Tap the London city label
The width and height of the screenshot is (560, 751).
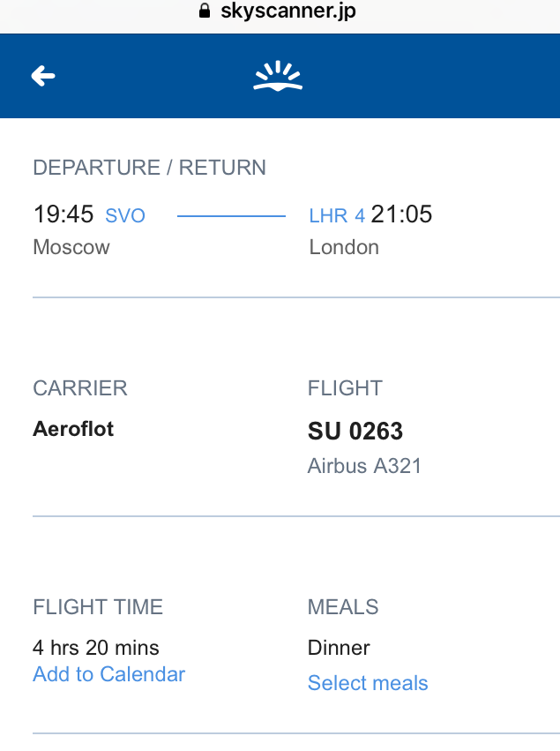coord(344,247)
